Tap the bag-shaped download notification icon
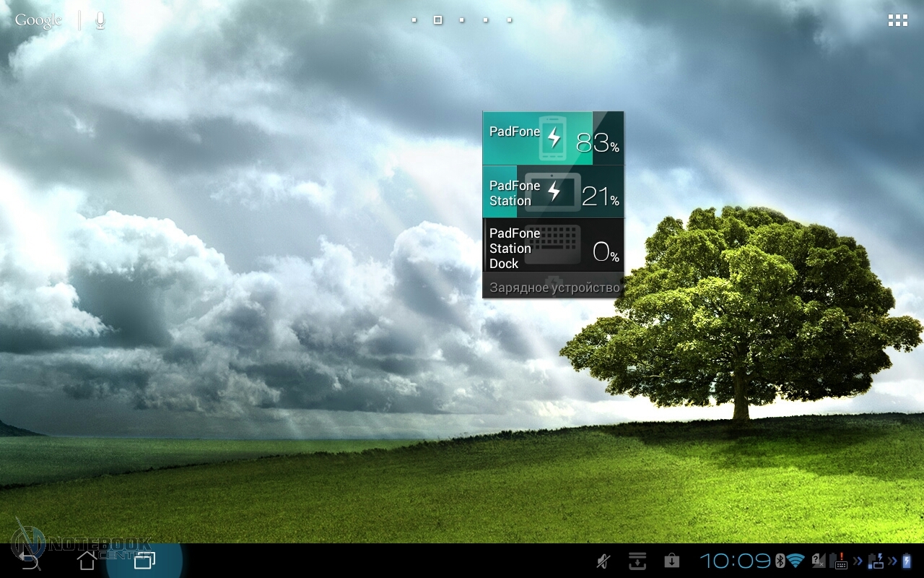 (x=671, y=561)
